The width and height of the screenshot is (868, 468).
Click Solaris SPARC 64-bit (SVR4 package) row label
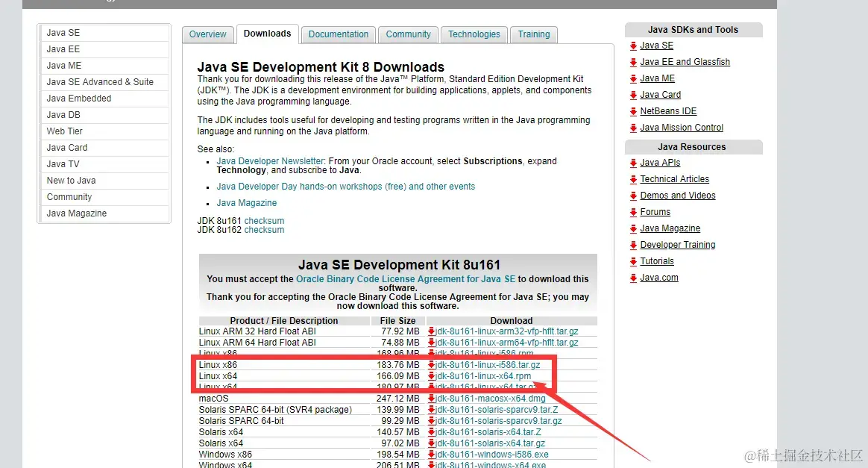(x=275, y=410)
